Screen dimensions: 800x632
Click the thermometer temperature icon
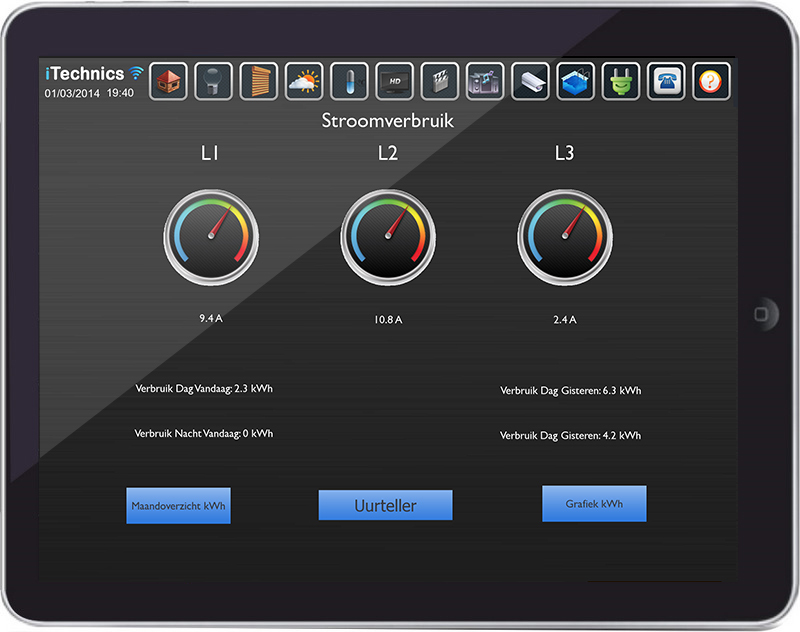point(349,81)
